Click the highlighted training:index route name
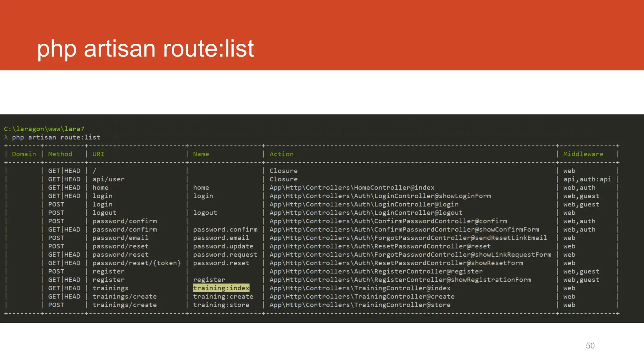 (221, 288)
